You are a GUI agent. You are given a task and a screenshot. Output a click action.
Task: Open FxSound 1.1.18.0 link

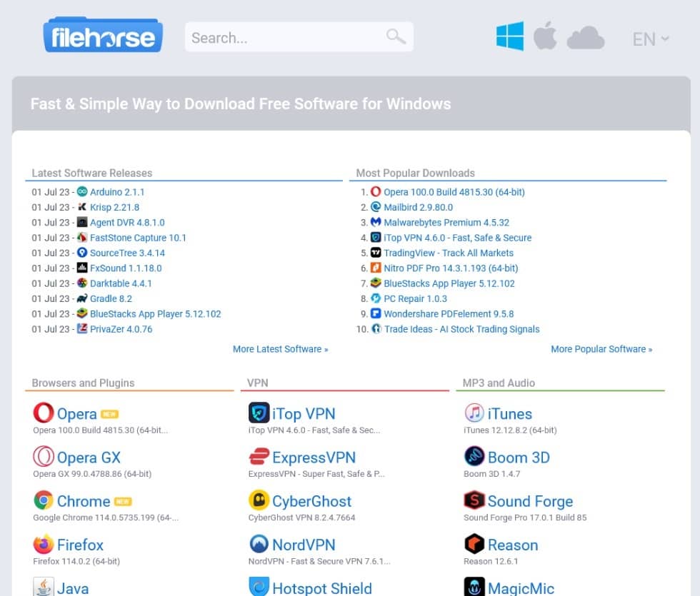coord(126,268)
